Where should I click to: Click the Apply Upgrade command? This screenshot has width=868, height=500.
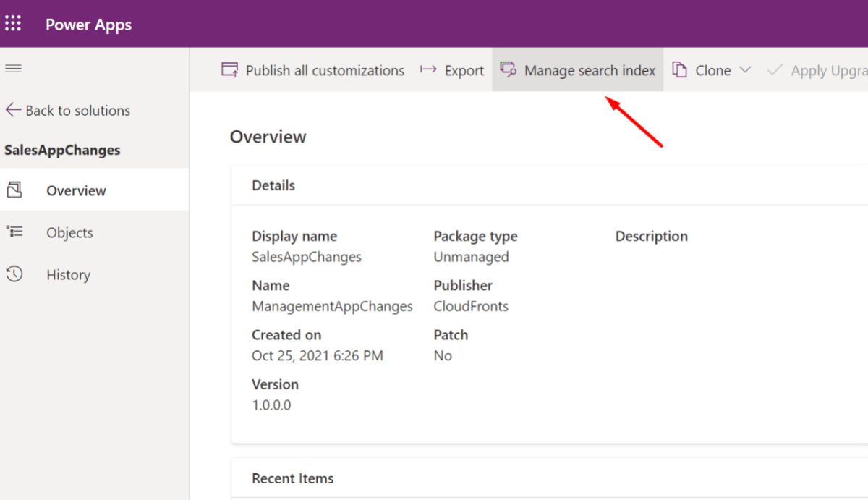pos(828,70)
